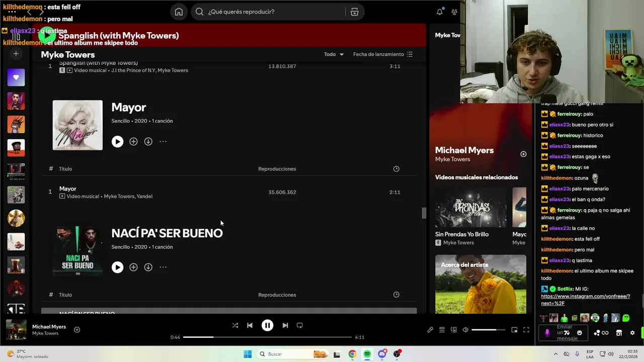Open more options for NACÍ PA' SER BUENO
The image size is (644, 362).
(163, 267)
